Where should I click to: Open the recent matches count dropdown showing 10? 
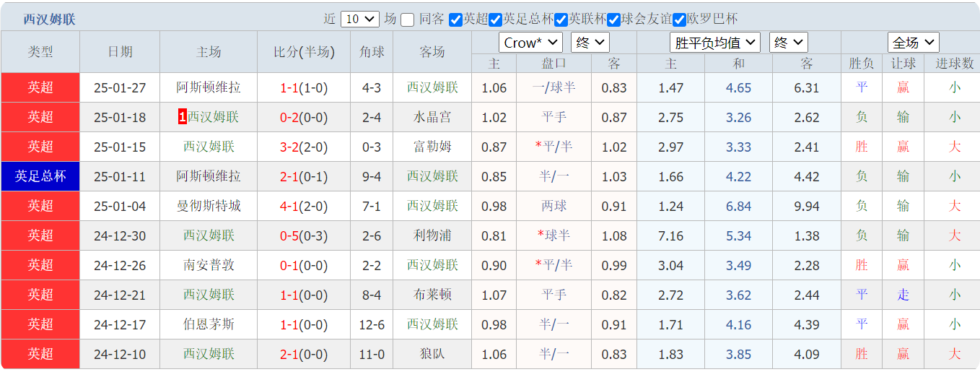coord(359,20)
